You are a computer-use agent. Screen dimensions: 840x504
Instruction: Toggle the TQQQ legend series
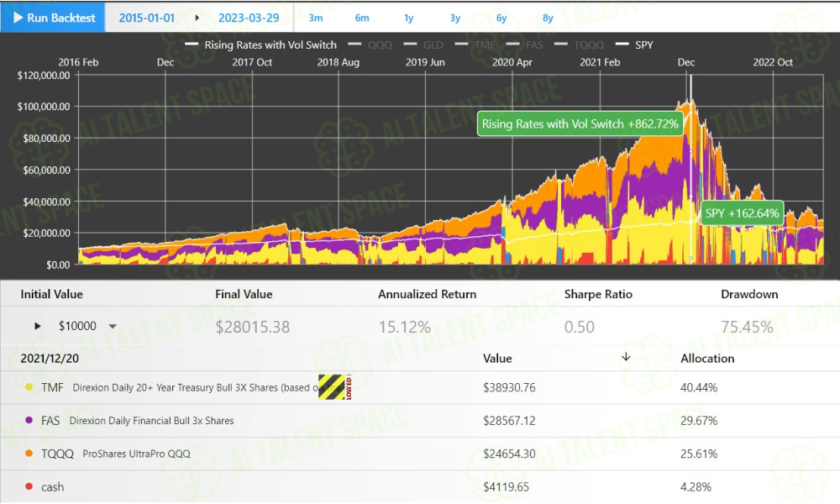579,45
